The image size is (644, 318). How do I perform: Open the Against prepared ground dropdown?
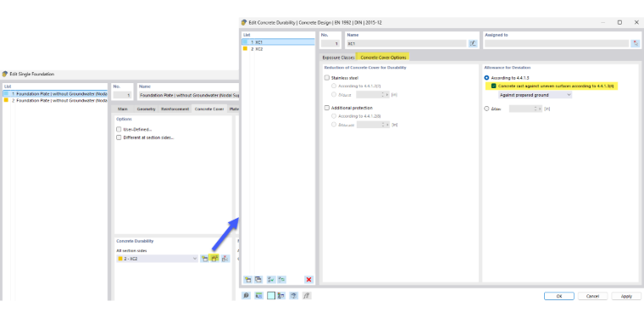pos(535,95)
